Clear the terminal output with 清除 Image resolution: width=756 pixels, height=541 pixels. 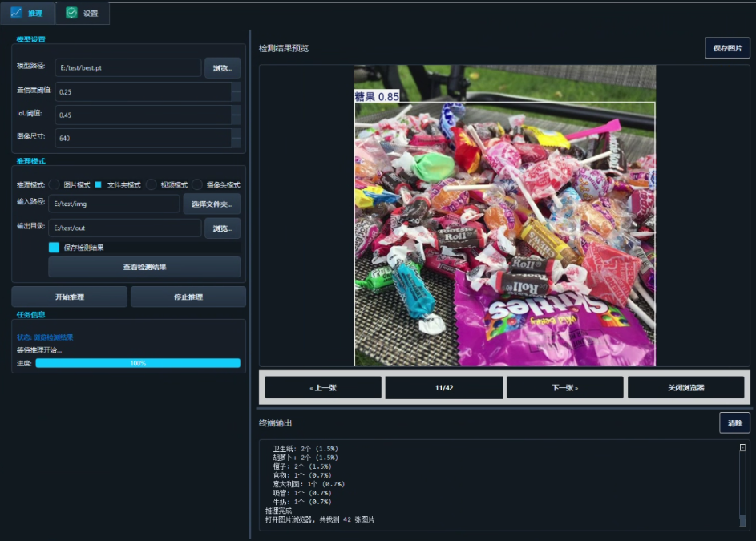click(734, 423)
